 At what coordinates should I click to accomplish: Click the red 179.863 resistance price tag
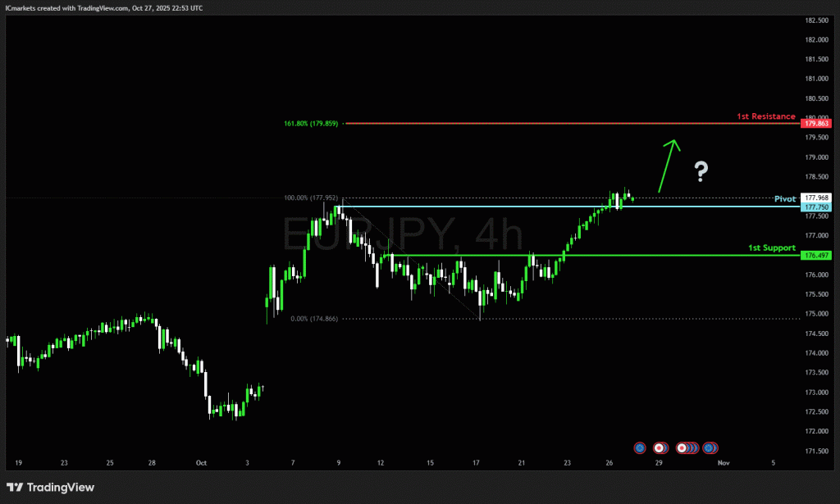pyautogui.click(x=818, y=123)
